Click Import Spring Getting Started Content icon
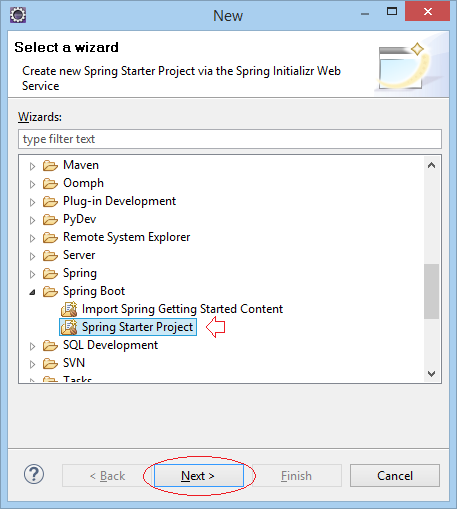 pos(69,309)
